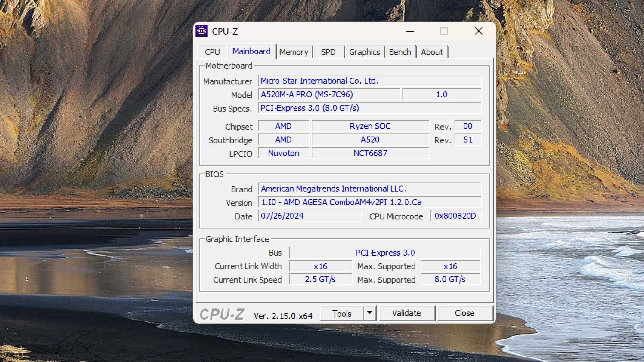The height and width of the screenshot is (362, 644).
Task: Click the CPU-Z app icon in title bar
Action: tap(202, 31)
